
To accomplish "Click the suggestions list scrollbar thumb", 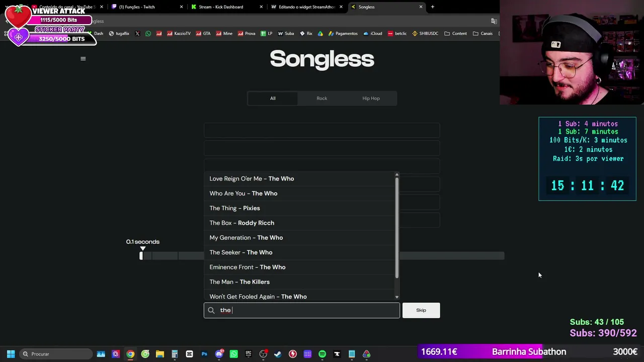I will coord(397,228).
